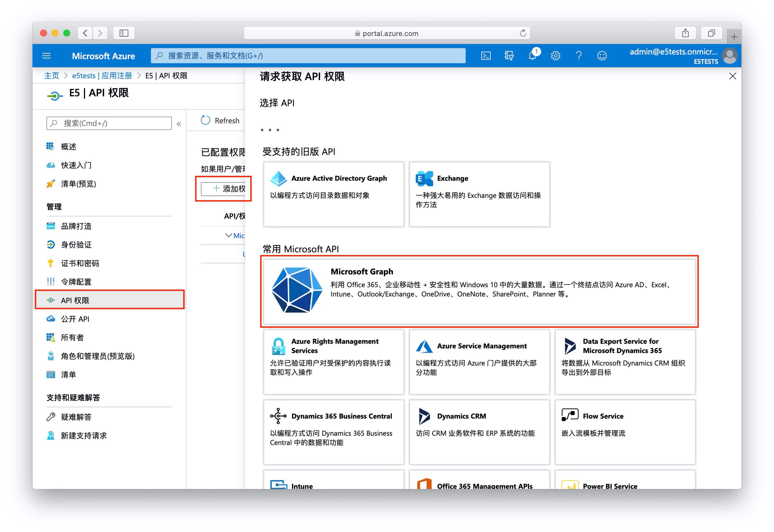774x532 pixels.
Task: Click the three-dots more options
Action: [x=270, y=130]
